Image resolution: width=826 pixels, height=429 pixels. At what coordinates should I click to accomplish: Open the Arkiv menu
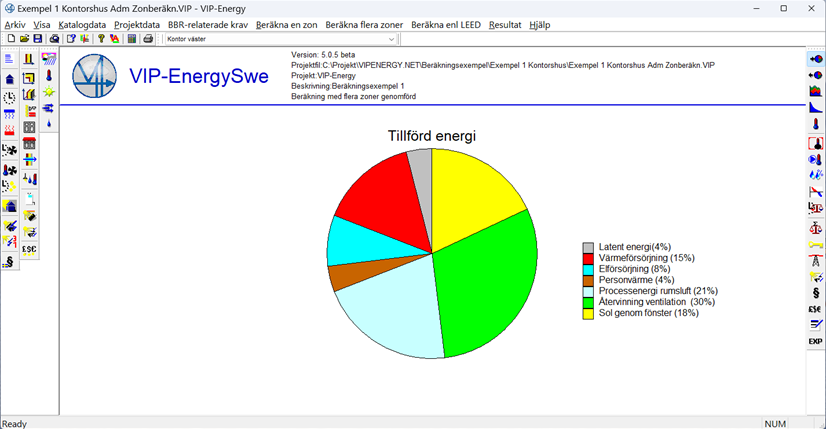[15, 24]
